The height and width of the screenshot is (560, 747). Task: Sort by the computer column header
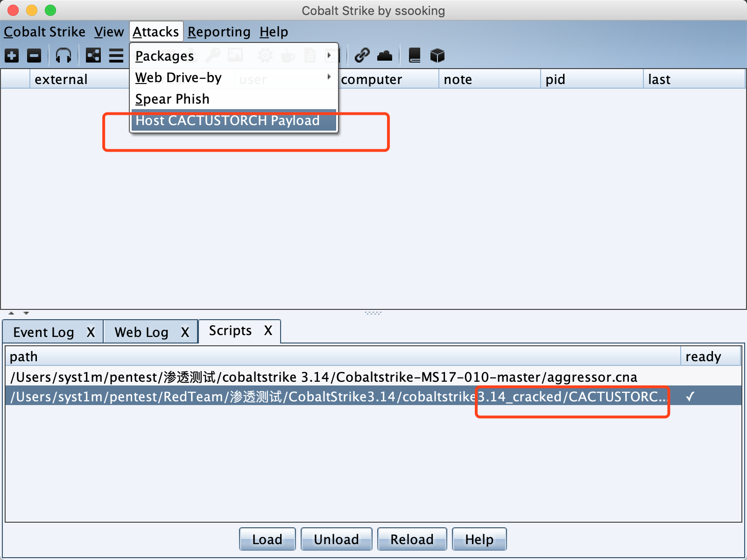[388, 79]
